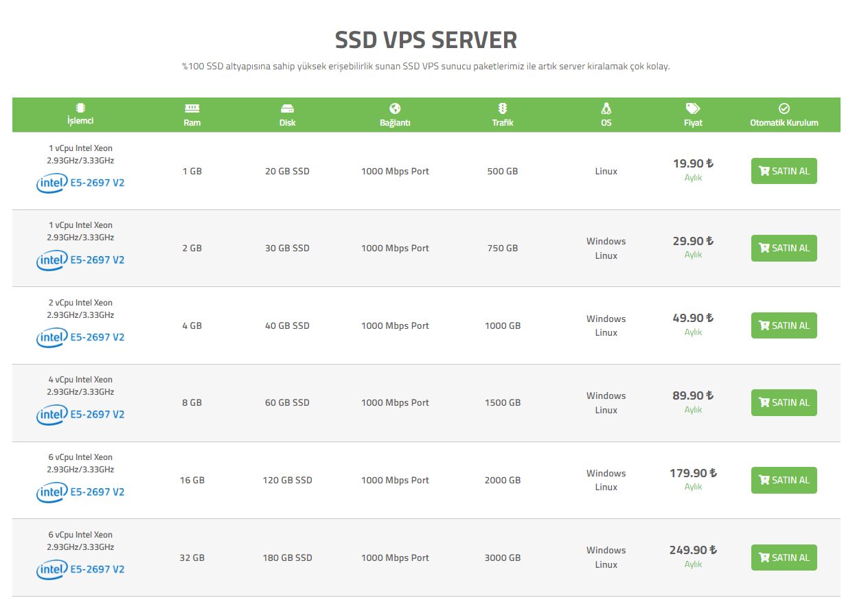Click Windows OS text in the 249.90 ₺ row
The height and width of the screenshot is (609, 868).
606,550
